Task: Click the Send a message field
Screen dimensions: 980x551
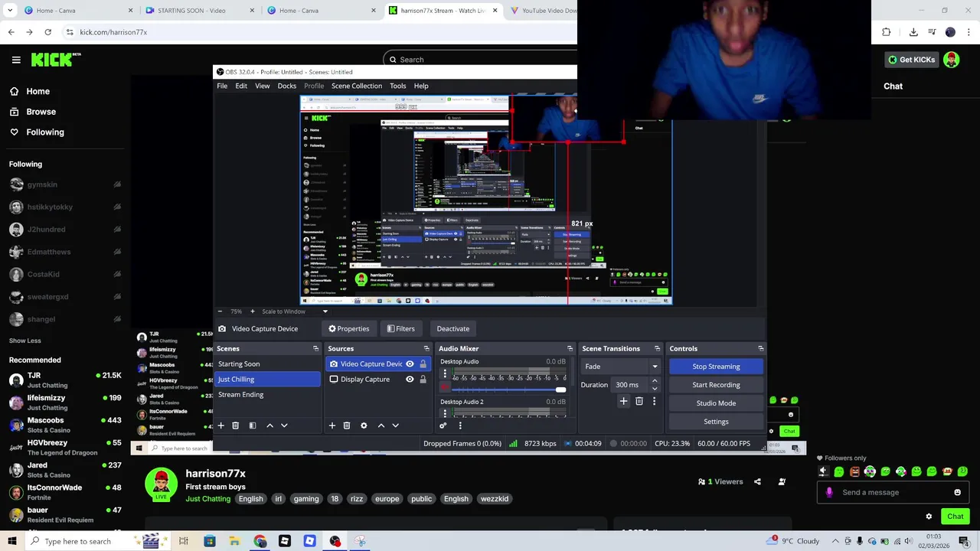Action: 892,492
